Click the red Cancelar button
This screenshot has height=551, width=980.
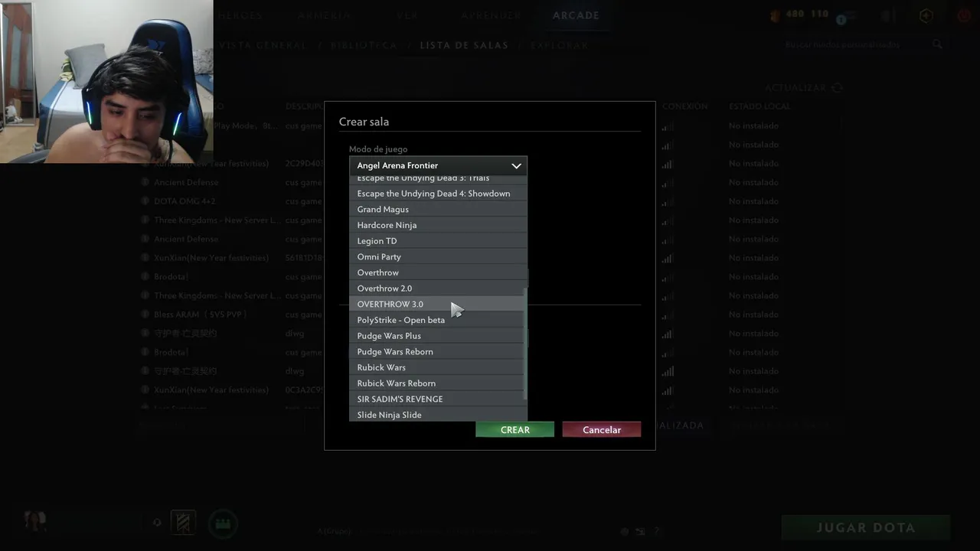click(x=602, y=430)
